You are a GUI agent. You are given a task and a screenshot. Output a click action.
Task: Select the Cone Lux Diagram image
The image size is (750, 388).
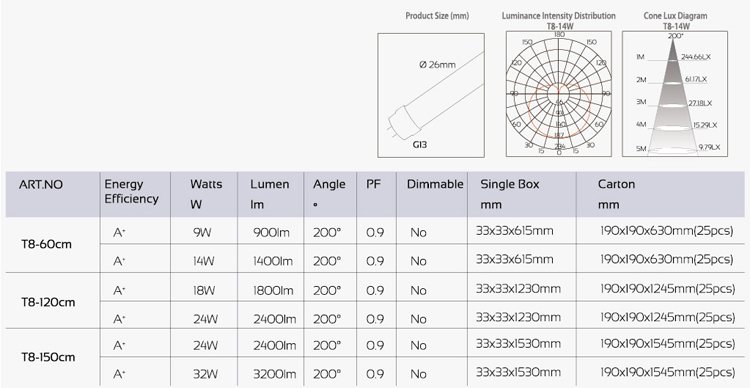[x=675, y=94]
